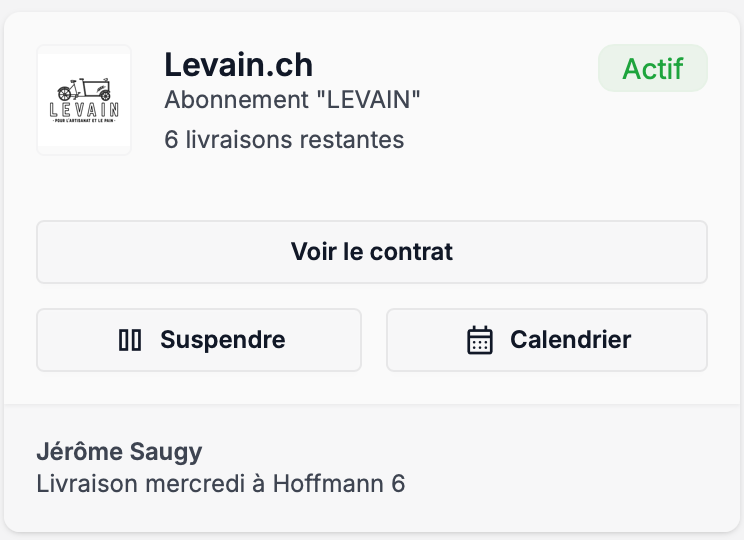Image resolution: width=744 pixels, height=540 pixels.
Task: Click the Livraison mercredi delivery line
Action: [x=220, y=484]
